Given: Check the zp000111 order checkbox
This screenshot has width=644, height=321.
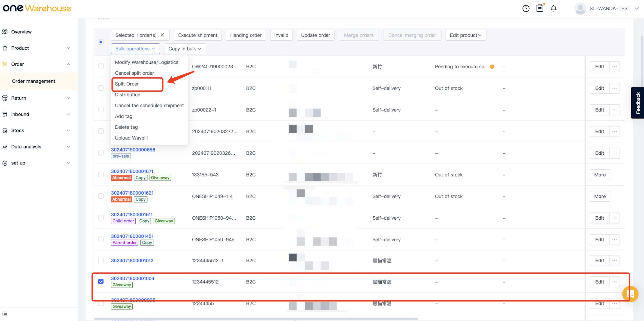Looking at the screenshot, I should coord(101,88).
